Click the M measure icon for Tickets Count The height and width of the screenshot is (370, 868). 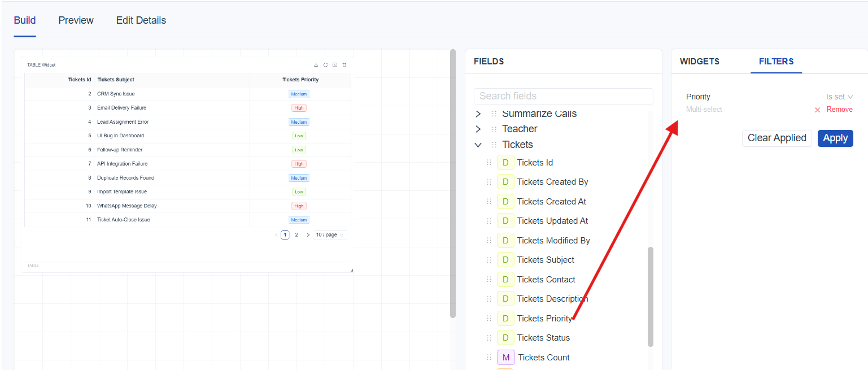tap(505, 358)
